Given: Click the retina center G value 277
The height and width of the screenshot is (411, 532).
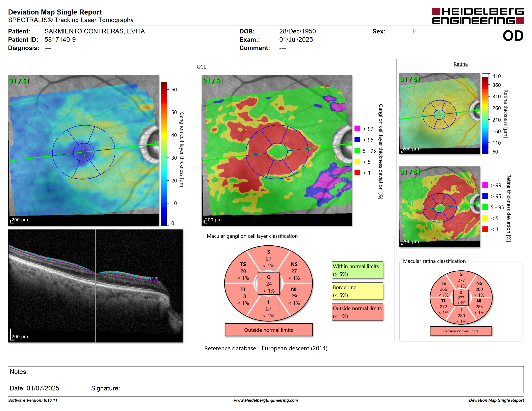Looking at the screenshot, I should 461,298.
